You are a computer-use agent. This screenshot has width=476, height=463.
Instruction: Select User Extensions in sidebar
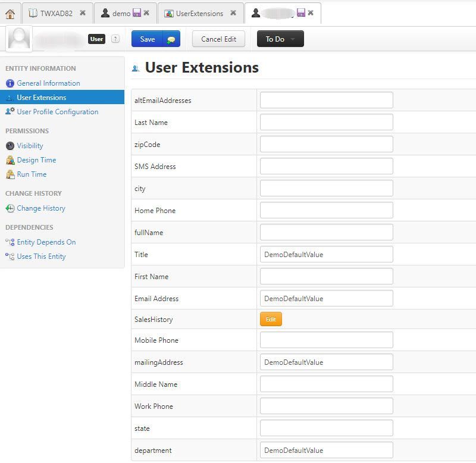[x=62, y=97]
